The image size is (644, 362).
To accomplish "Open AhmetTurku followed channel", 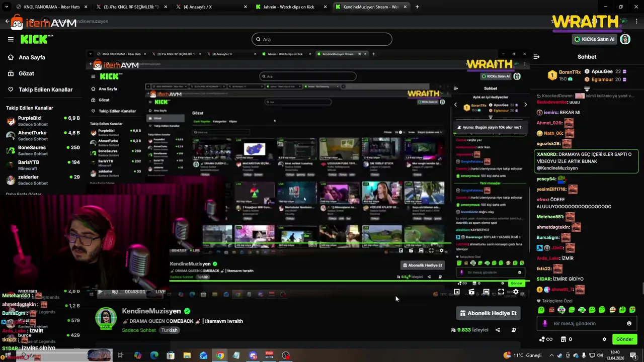I will pos(43,136).
